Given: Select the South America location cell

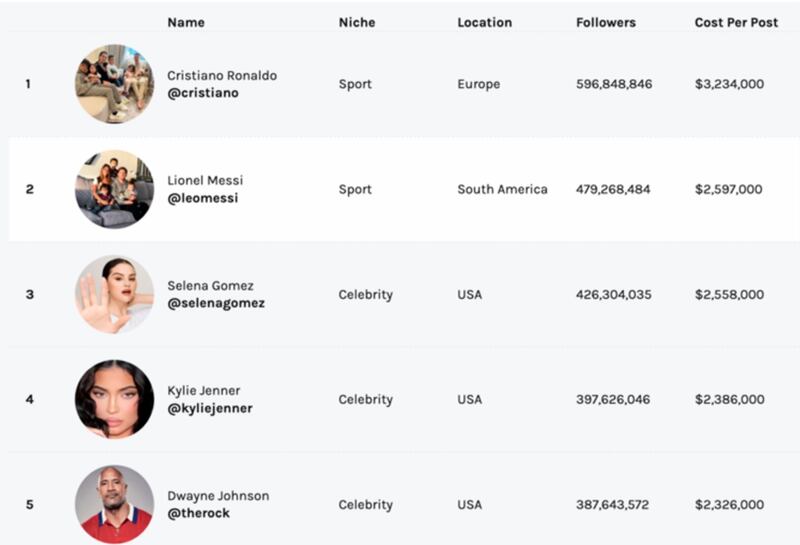Looking at the screenshot, I should coord(502,189).
